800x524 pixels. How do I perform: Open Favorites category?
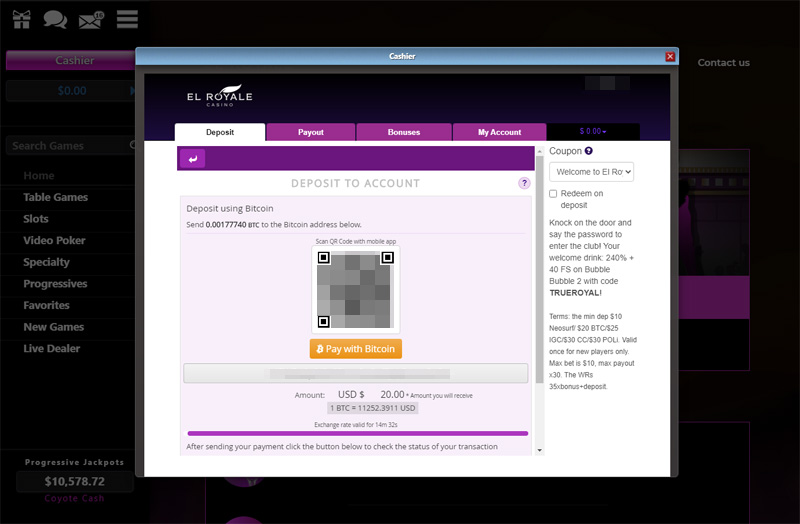coord(46,305)
